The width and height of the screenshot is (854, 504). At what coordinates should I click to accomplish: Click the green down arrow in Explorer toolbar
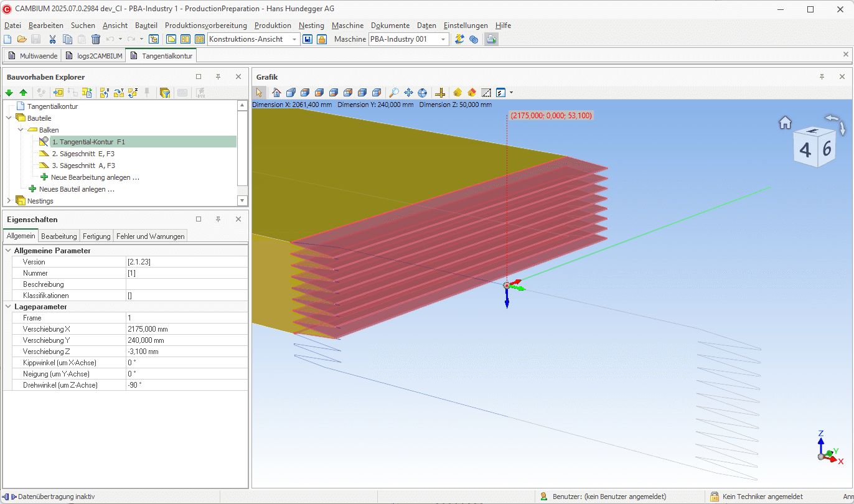click(9, 93)
